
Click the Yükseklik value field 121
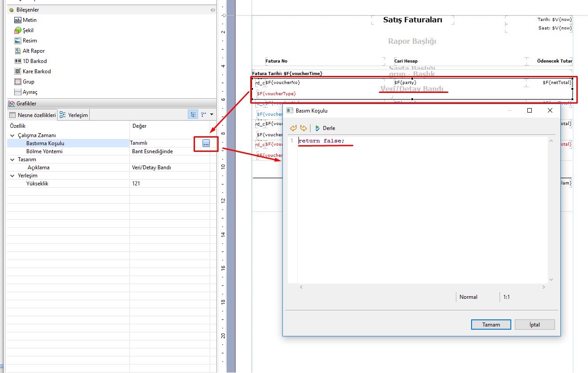170,184
